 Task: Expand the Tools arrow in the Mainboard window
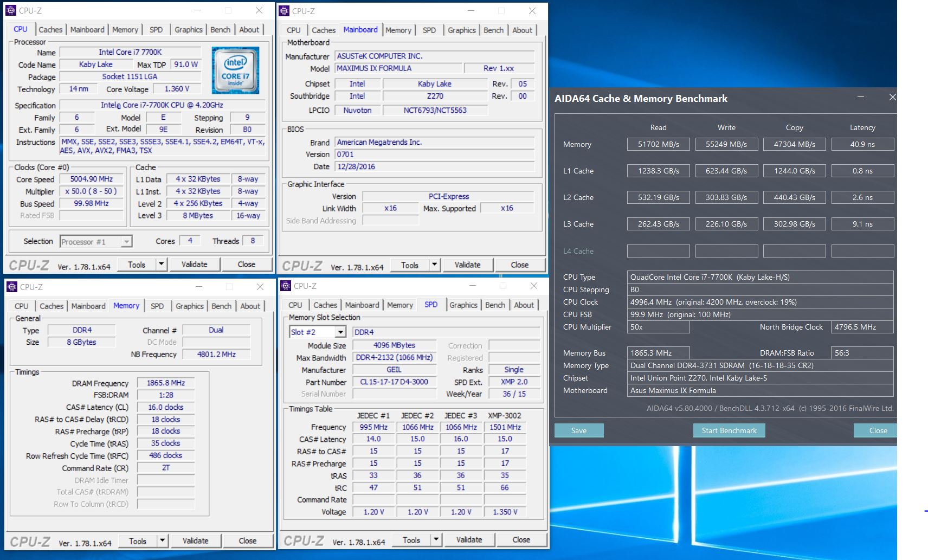(434, 265)
